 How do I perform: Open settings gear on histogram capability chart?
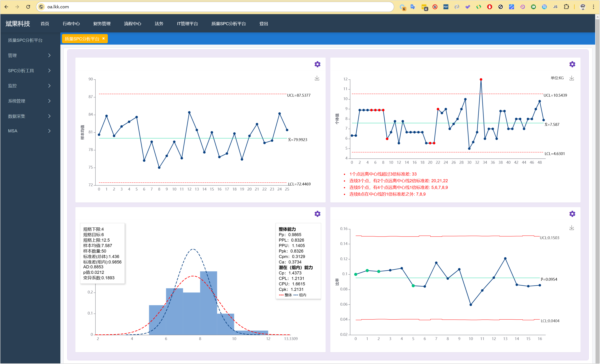[317, 214]
